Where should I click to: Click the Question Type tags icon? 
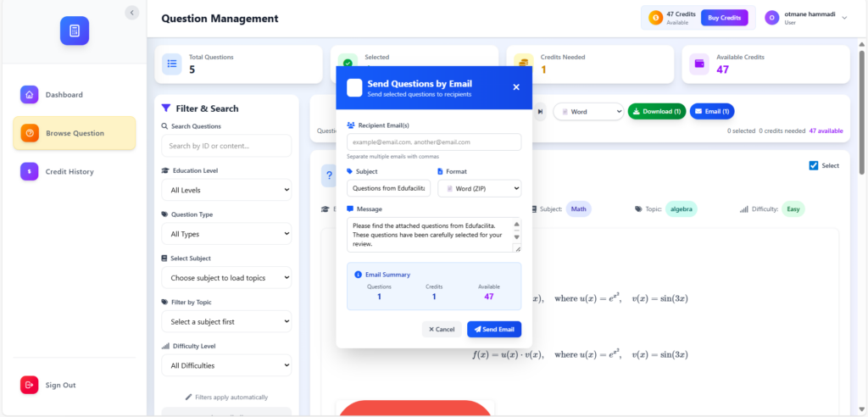pos(164,214)
